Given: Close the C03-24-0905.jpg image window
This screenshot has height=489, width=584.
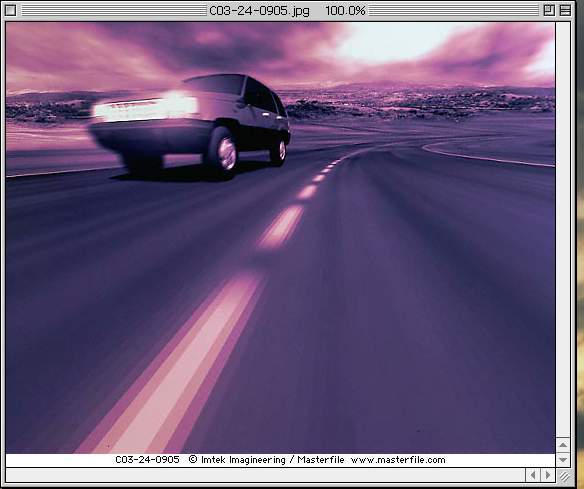Looking at the screenshot, I should point(10,10).
